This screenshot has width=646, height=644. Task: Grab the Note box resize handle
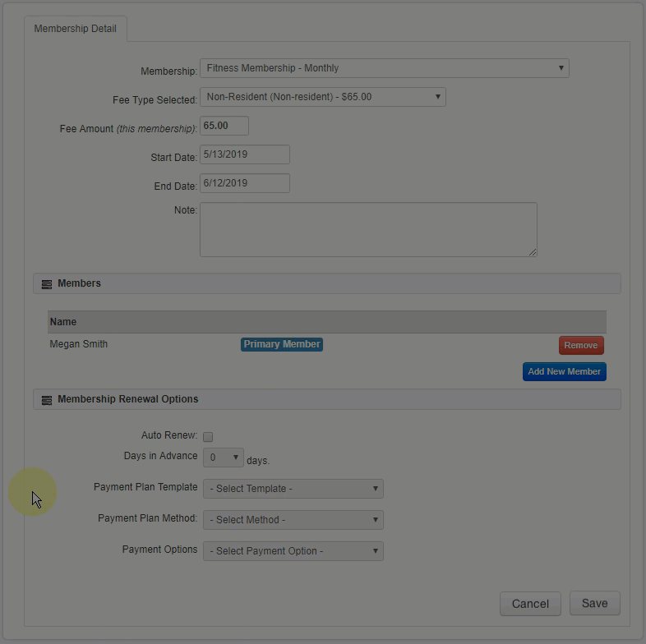[x=533, y=252]
